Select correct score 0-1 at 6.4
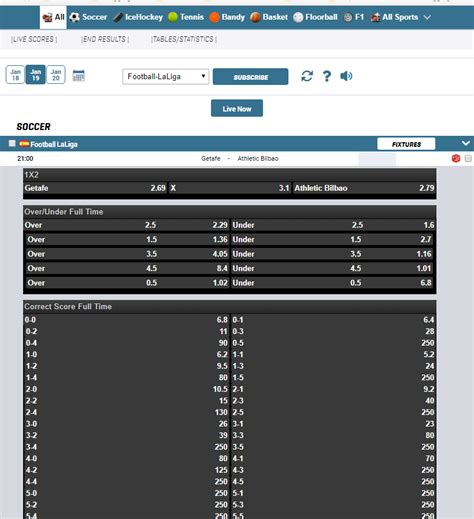The width and height of the screenshot is (474, 519). (x=333, y=320)
